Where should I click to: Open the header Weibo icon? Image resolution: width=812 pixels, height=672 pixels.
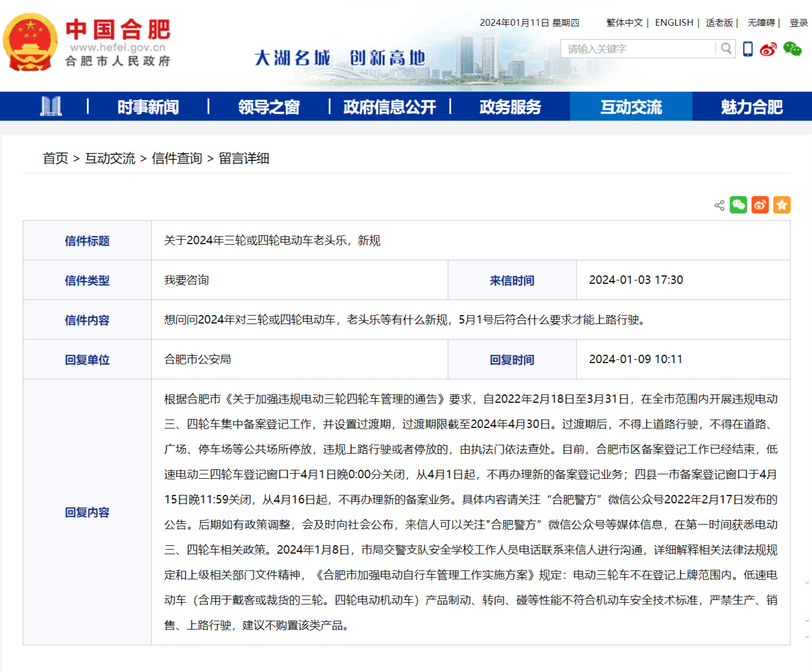pyautogui.click(x=768, y=49)
